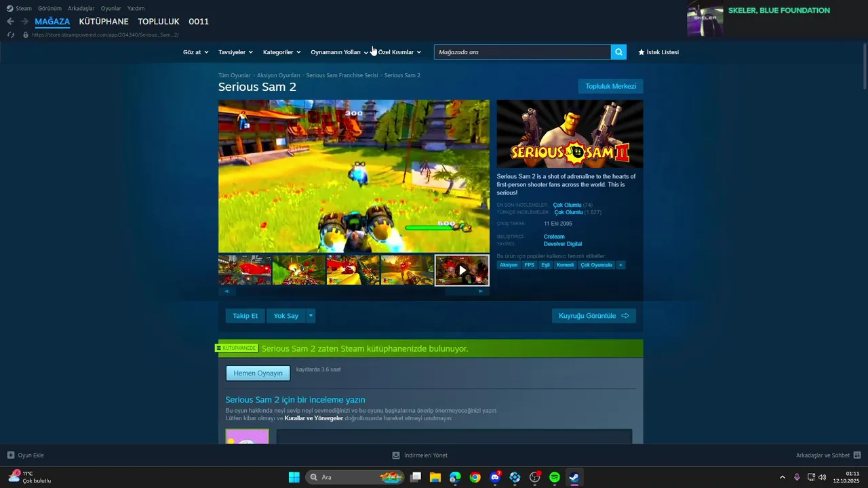Click the magnifier search button
Image resolution: width=868 pixels, height=488 pixels.
point(618,52)
